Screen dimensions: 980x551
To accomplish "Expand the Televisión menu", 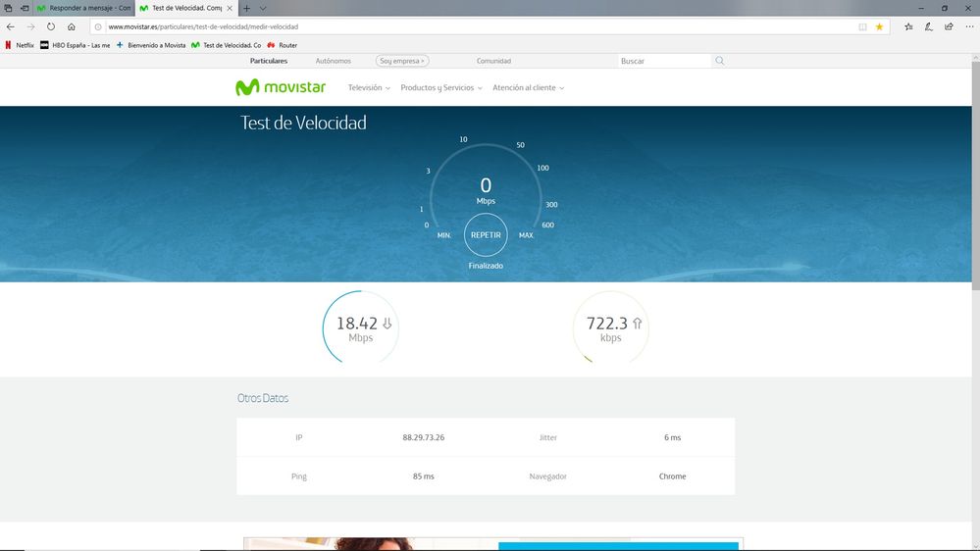I will (369, 87).
